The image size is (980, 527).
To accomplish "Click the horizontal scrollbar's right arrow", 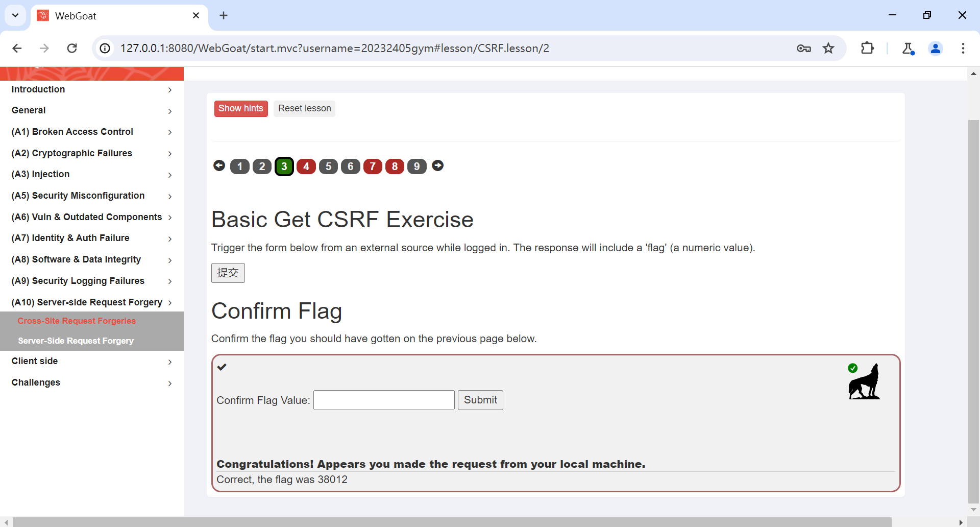I will coord(961,522).
